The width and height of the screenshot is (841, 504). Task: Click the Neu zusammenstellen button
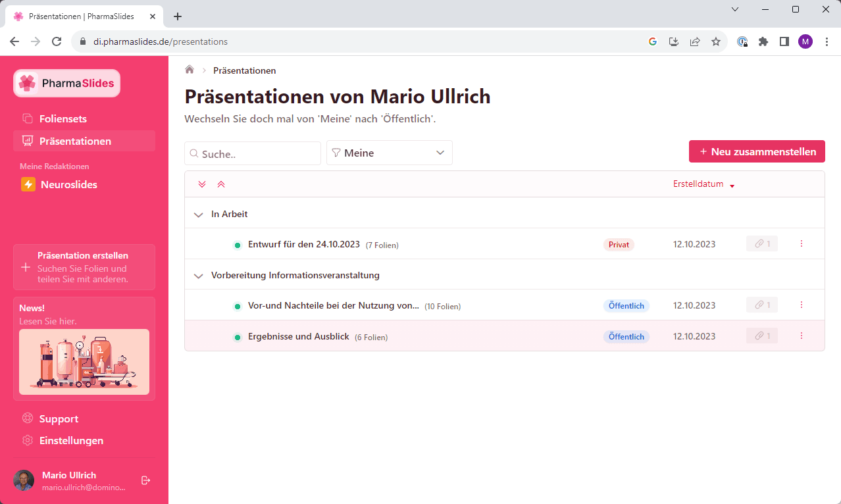click(756, 151)
